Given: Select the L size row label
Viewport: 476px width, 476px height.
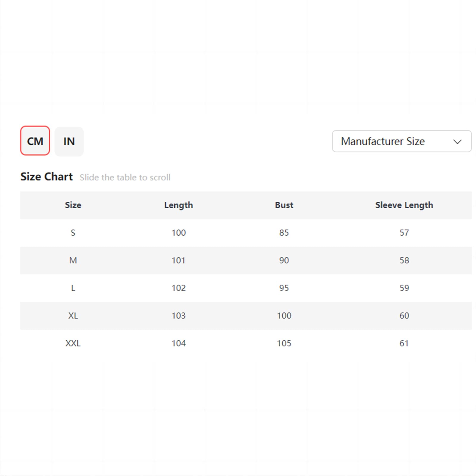Looking at the screenshot, I should point(73,288).
